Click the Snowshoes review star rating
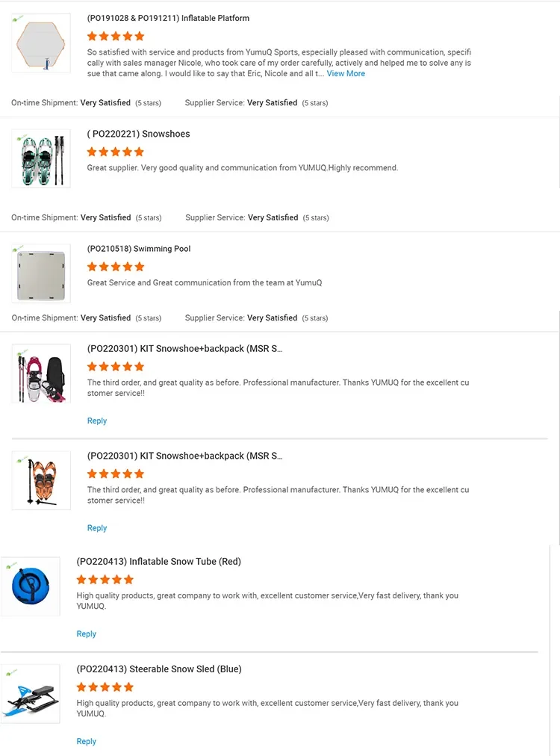 tap(116, 152)
